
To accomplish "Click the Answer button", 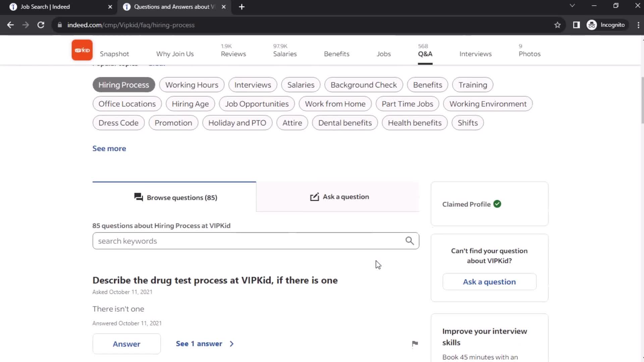I will pos(126,344).
